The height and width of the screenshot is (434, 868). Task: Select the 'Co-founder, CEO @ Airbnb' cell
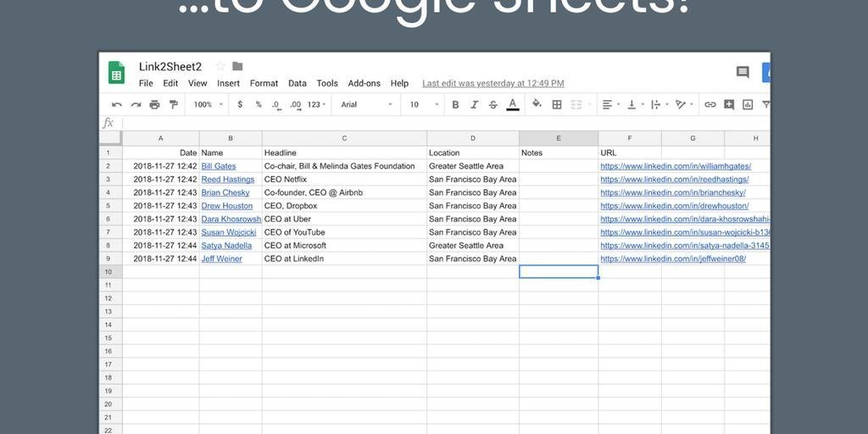(344, 192)
